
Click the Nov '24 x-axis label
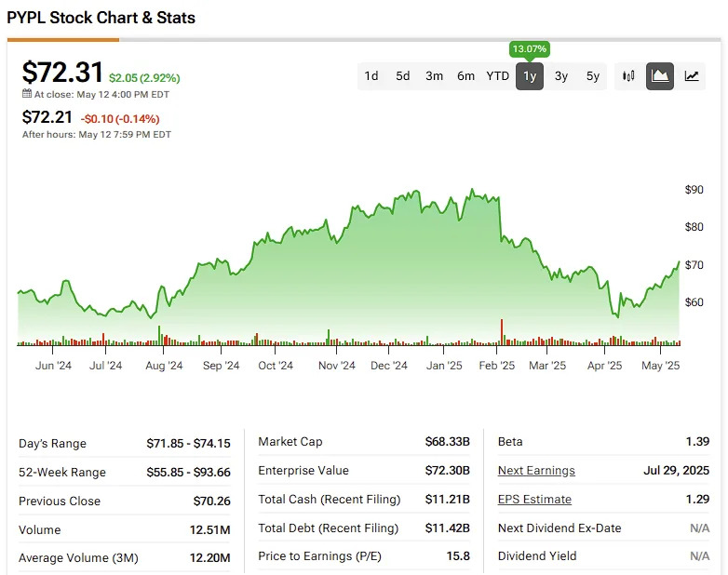tap(337, 366)
